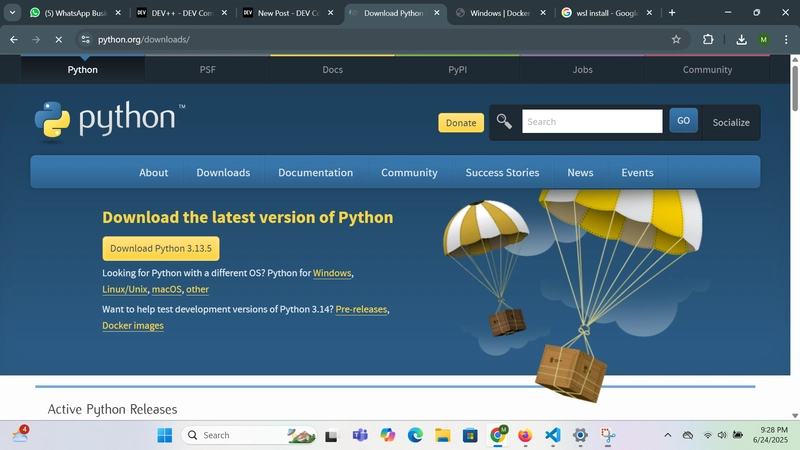Open the Socialize menu
This screenshot has height=450, width=800.
point(731,122)
